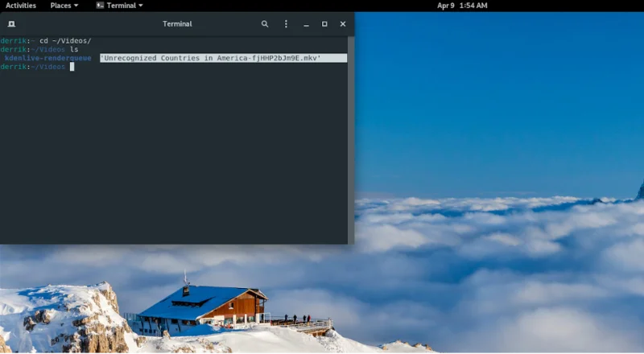
Task: Close the Terminal window
Action: [x=343, y=24]
